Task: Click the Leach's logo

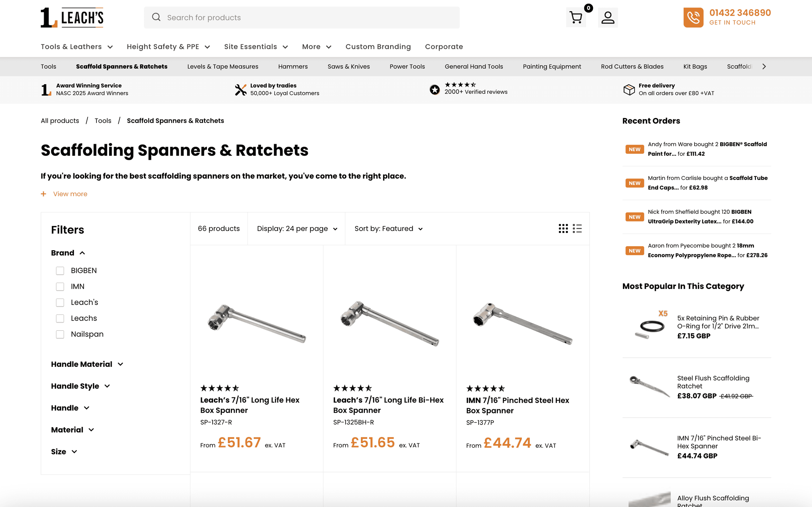Action: tap(72, 18)
